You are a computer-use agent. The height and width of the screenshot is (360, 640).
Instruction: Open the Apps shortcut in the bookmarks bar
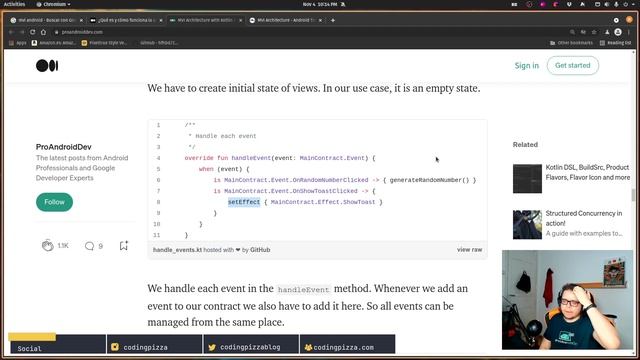coord(18,43)
